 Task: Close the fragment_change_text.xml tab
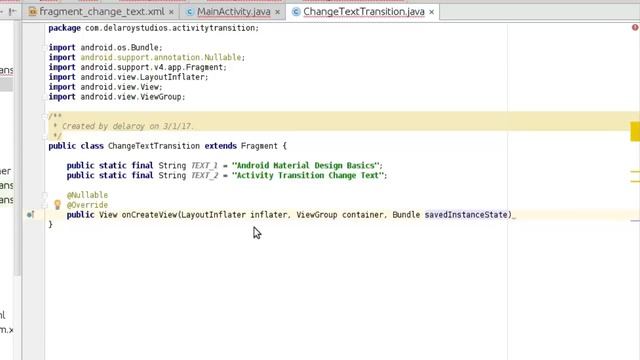click(171, 12)
